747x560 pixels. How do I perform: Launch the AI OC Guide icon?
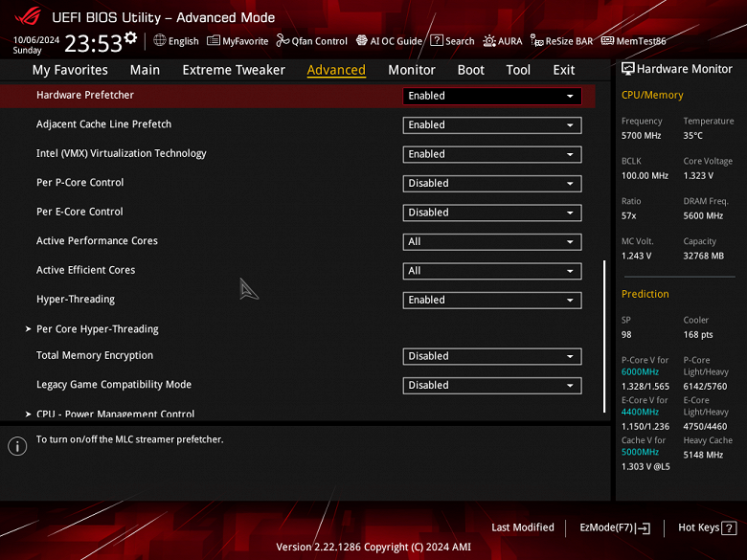pyautogui.click(x=362, y=40)
